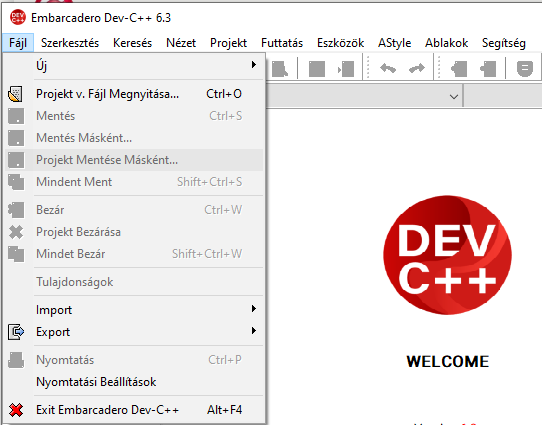The image size is (542, 425).
Task: Click the Mentés save icon
Action: coord(16,116)
